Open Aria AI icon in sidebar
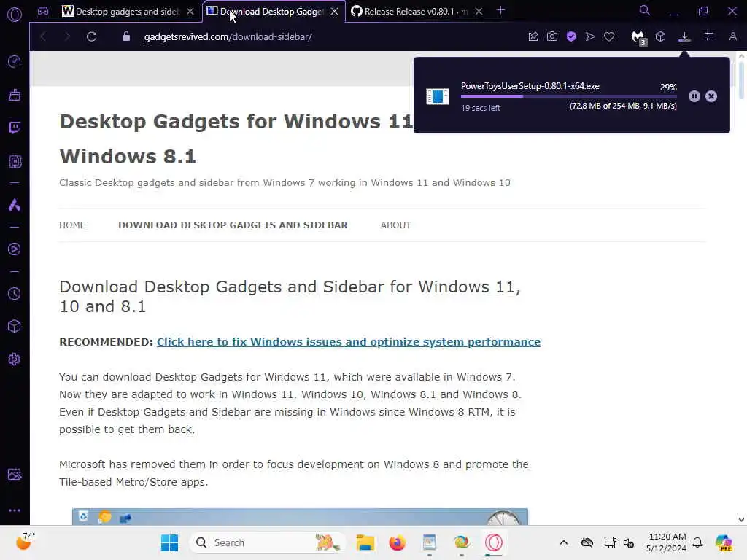 [x=15, y=205]
